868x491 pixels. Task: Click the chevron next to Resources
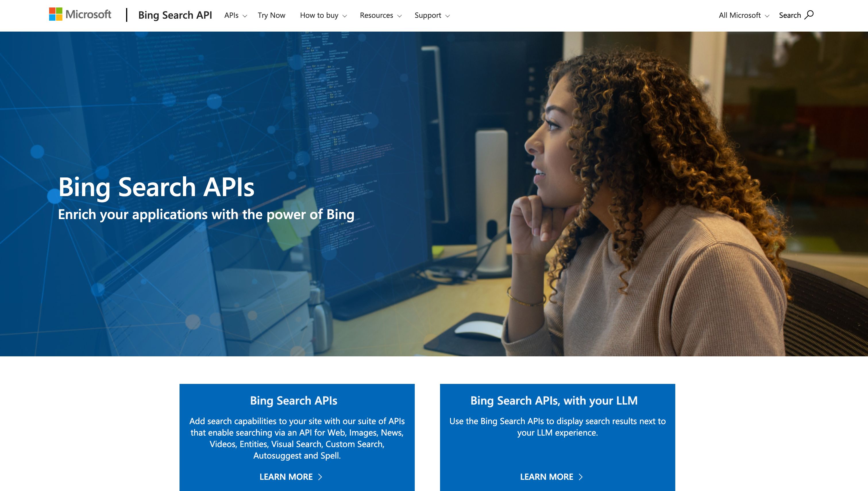(x=400, y=16)
